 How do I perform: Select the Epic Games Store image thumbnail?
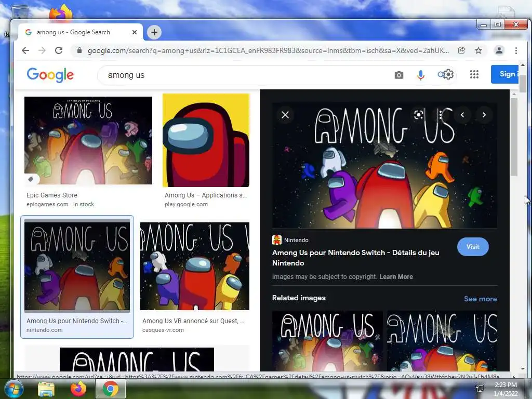88,140
